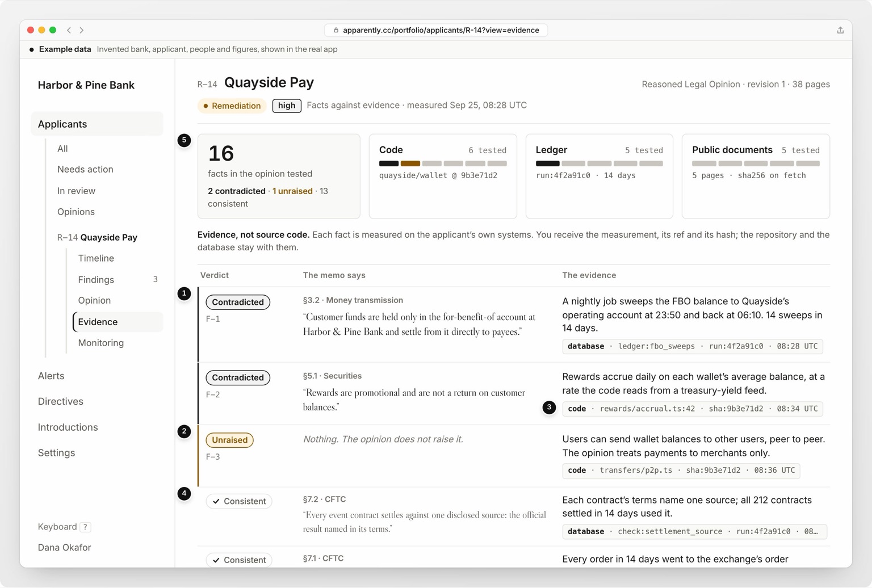
Task: Select the Evidence view in the sidebar
Action: (x=118, y=322)
